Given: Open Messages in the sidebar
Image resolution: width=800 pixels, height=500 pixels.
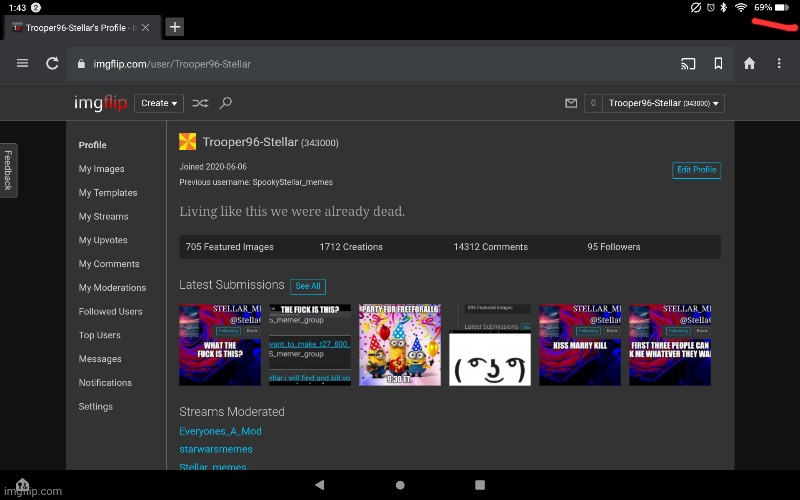Looking at the screenshot, I should 100,359.
